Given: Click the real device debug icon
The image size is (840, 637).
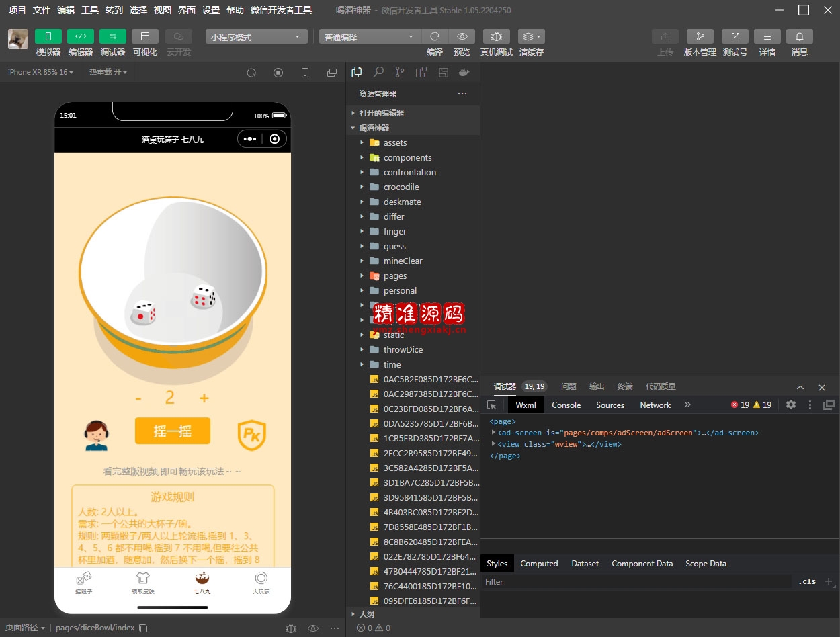Looking at the screenshot, I should click(497, 36).
